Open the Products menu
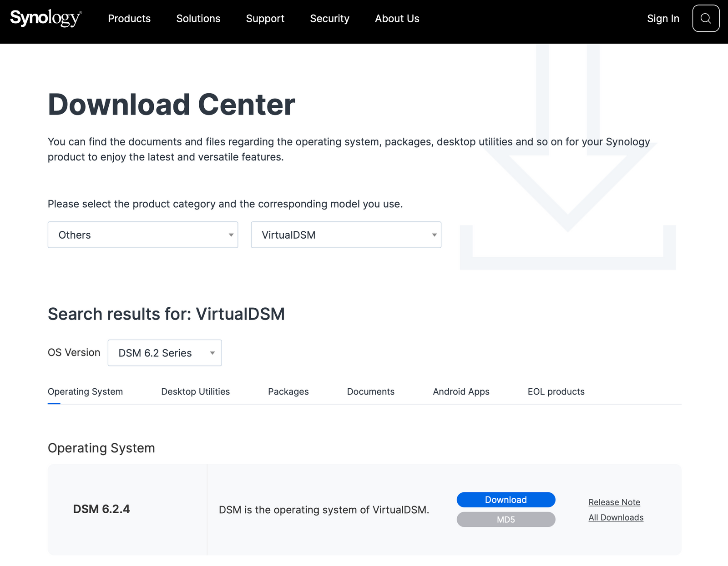This screenshot has width=728, height=566. (129, 19)
